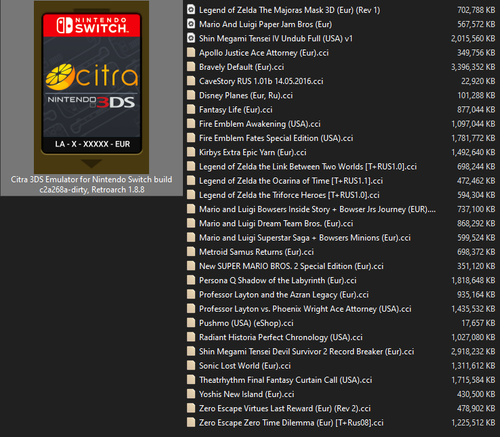Click the file icon of Zero Escape Zero Time Dilemma

coord(191,423)
